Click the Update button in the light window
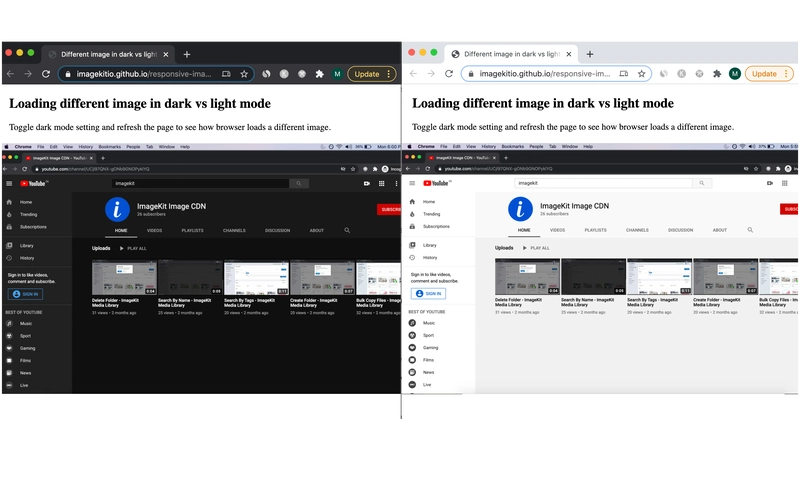Viewport: 800px width, 500px height. pos(764,73)
